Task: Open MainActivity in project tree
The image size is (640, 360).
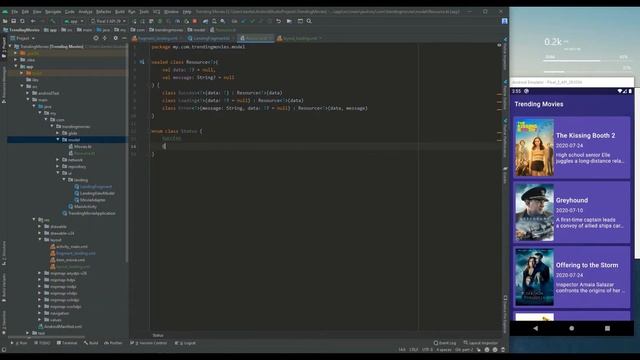Action: click(x=82, y=207)
